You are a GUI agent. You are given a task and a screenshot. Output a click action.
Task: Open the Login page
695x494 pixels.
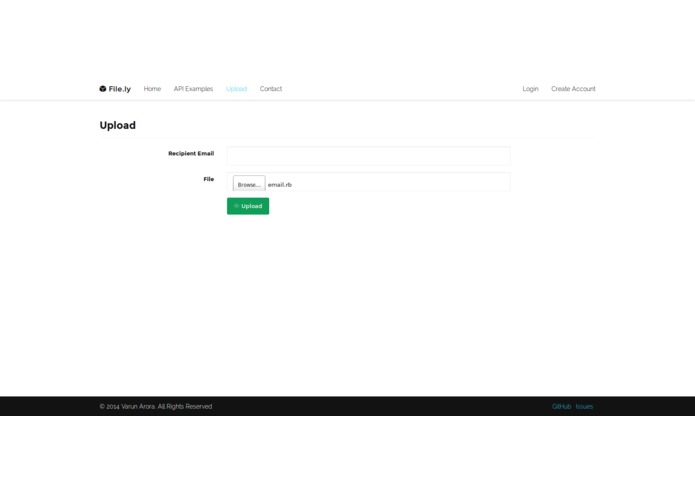click(530, 89)
